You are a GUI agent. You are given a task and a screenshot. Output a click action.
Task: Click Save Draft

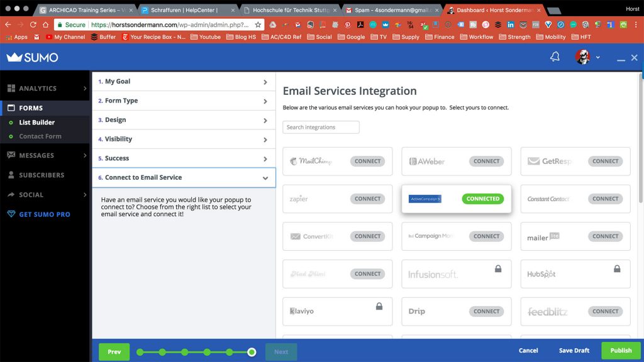click(574, 351)
